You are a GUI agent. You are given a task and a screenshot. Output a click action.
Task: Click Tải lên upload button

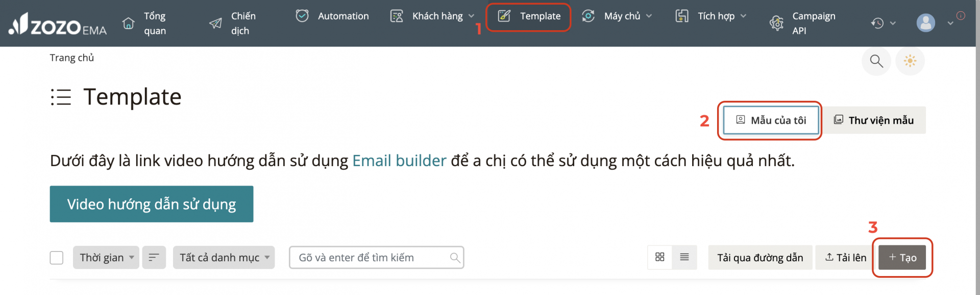coord(846,258)
